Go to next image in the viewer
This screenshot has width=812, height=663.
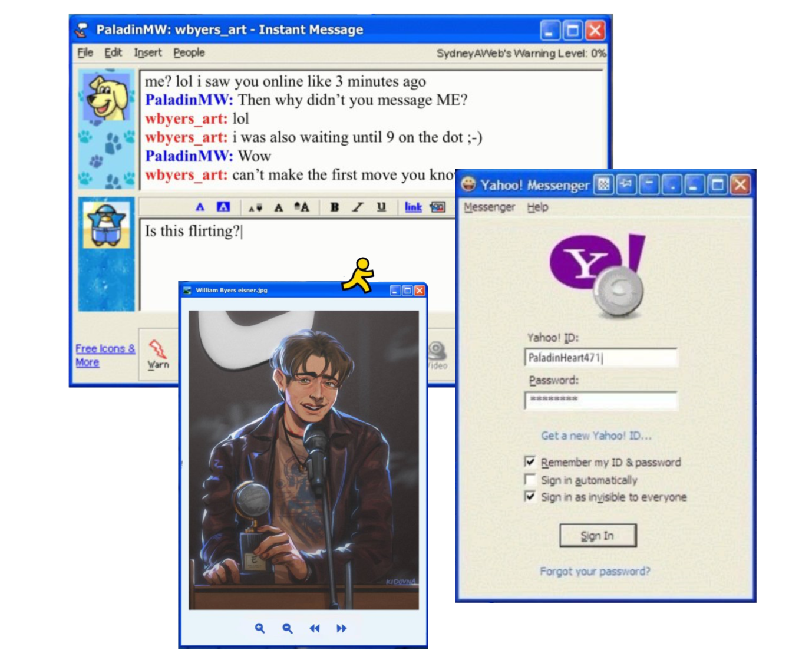pyautogui.click(x=342, y=628)
